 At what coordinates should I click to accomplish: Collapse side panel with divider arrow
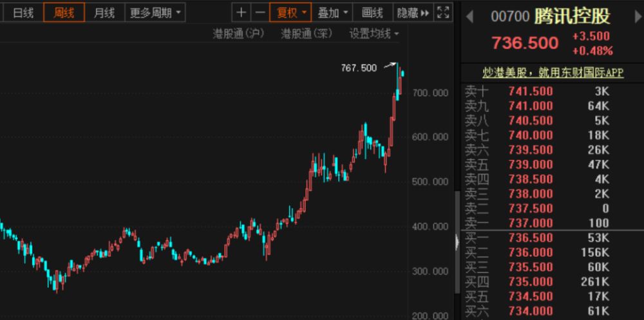click(x=457, y=242)
